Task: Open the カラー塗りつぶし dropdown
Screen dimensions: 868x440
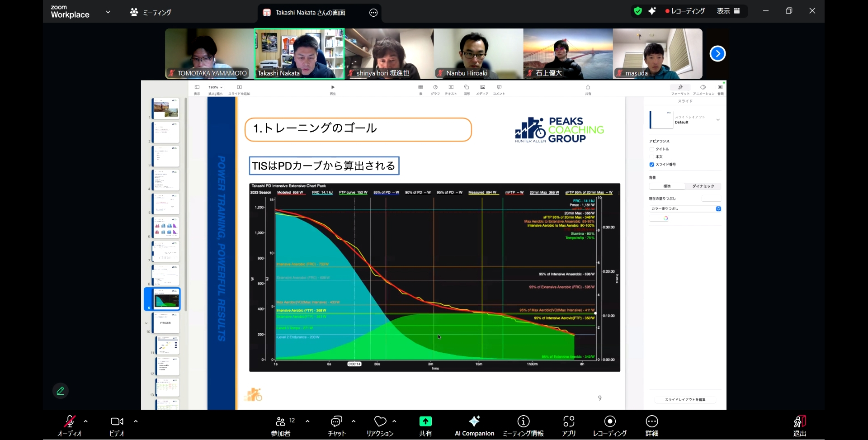Action: [718, 208]
